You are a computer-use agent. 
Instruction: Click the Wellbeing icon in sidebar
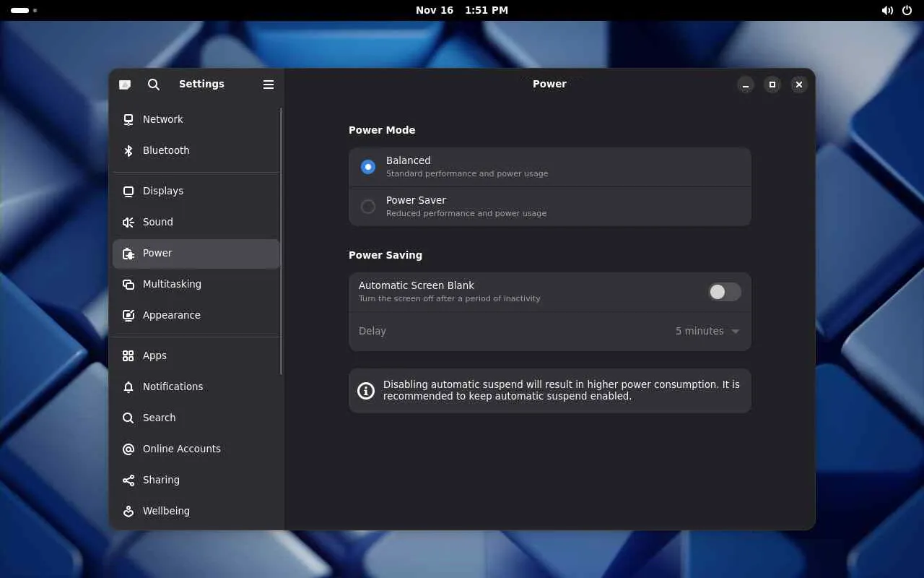click(x=128, y=511)
